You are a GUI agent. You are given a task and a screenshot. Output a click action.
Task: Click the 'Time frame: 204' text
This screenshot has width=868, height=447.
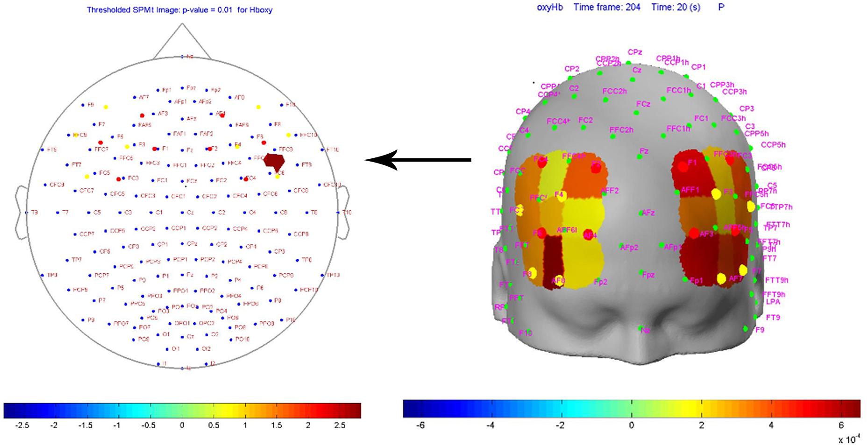click(607, 7)
